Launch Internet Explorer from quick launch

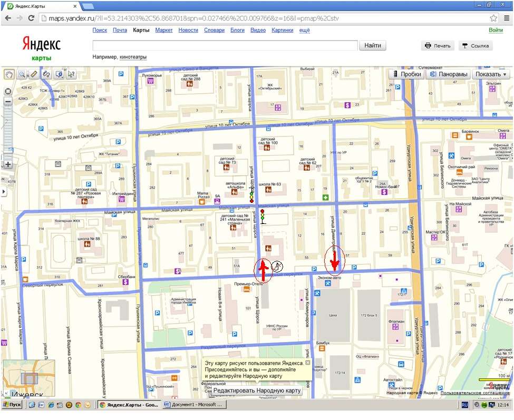pos(51,405)
